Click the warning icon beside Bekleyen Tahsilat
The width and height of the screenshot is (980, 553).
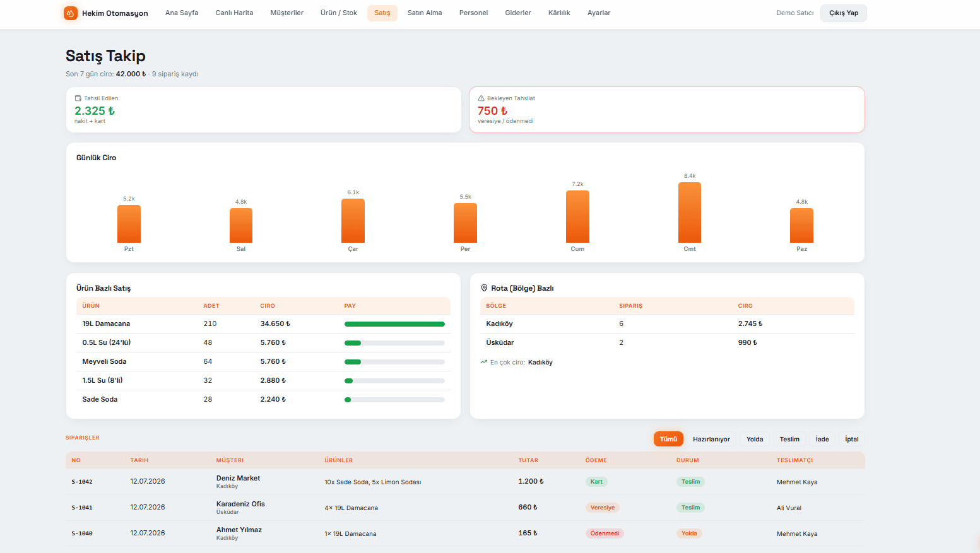coord(481,98)
